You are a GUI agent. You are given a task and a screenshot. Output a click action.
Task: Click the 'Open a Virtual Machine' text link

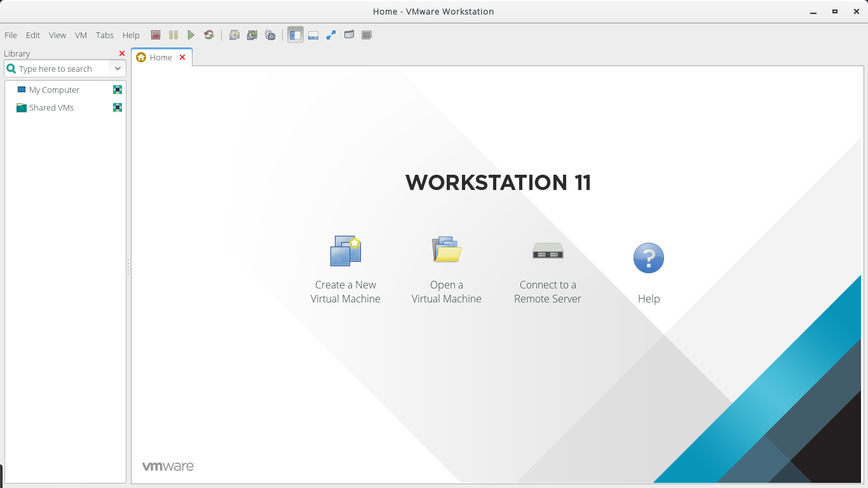point(447,292)
